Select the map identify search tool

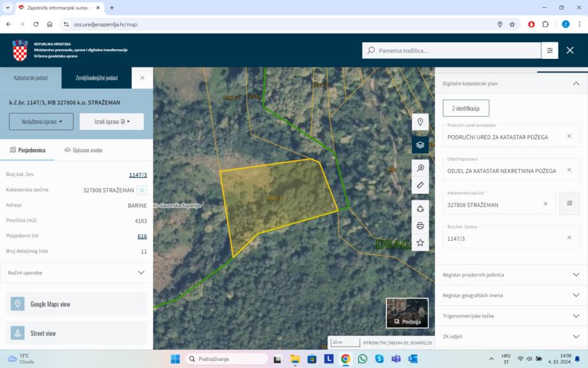(420, 168)
